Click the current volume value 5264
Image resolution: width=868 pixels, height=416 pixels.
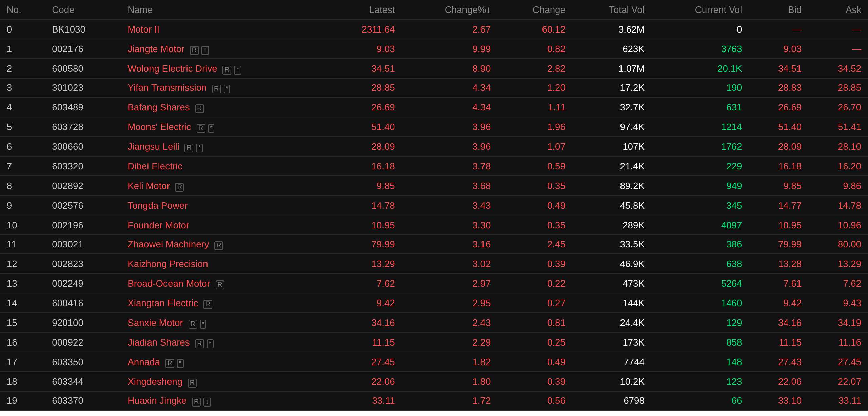731,284
